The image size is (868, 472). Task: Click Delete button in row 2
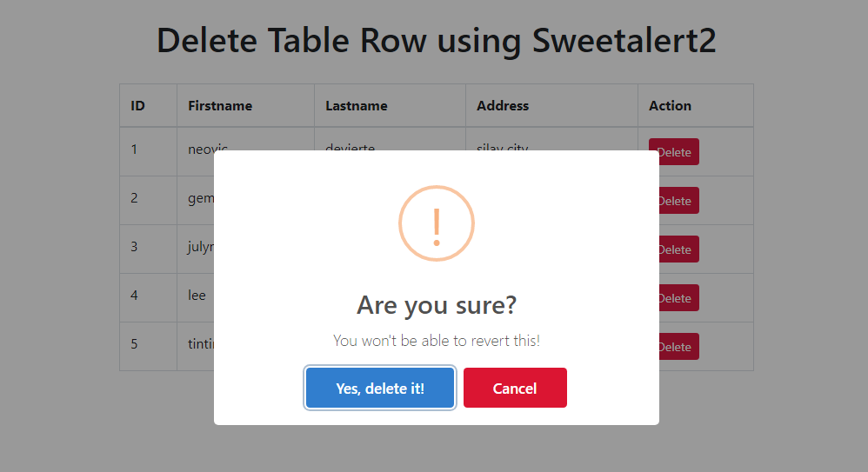678,200
